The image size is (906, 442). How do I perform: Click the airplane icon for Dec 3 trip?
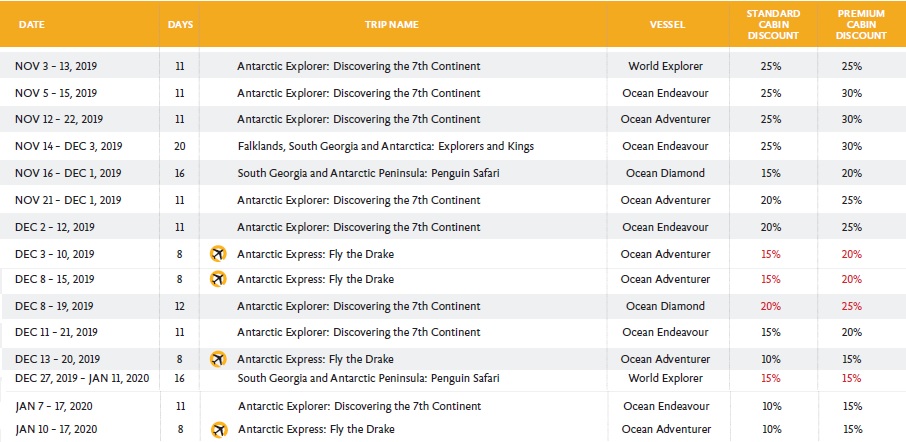218,253
